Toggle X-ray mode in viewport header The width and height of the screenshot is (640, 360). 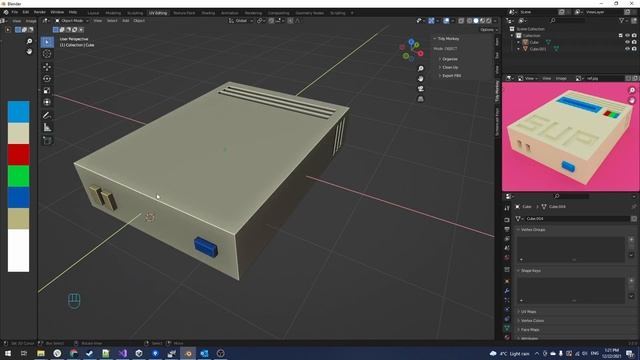coord(461,20)
